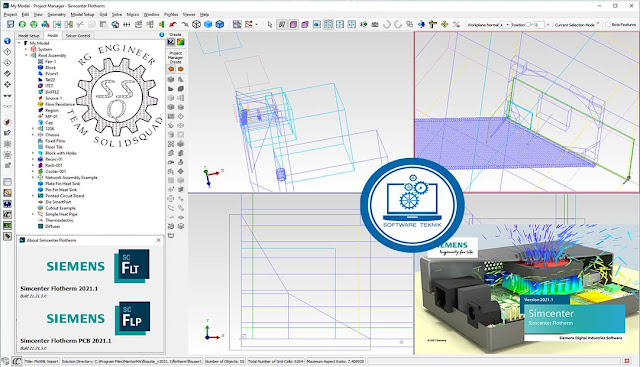Click the percent scale toolbar icon
640x367 pixels.
click(x=456, y=24)
